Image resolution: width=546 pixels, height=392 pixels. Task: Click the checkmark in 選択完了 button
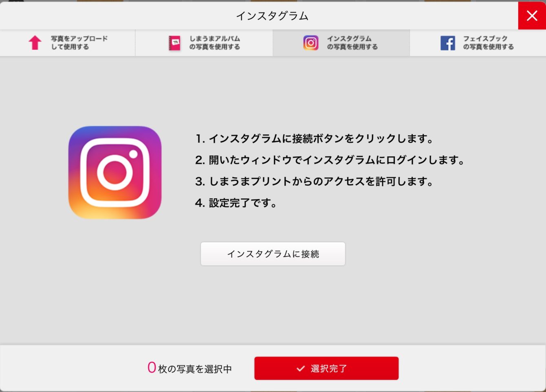[301, 368]
